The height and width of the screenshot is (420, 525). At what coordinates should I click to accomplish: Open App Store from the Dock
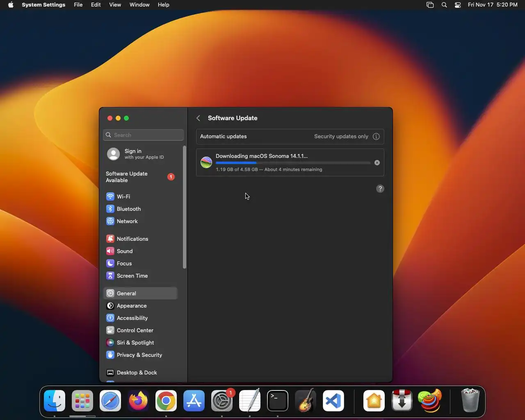pyautogui.click(x=194, y=401)
